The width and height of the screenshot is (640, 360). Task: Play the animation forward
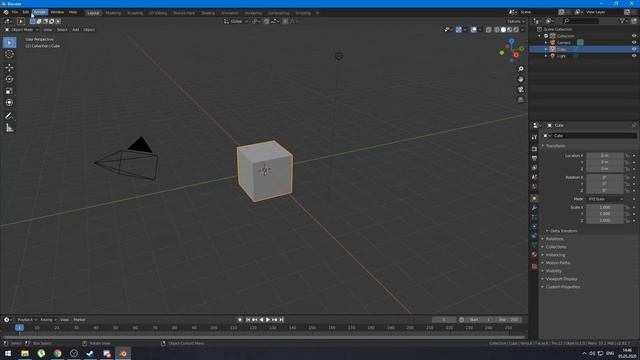click(268, 320)
